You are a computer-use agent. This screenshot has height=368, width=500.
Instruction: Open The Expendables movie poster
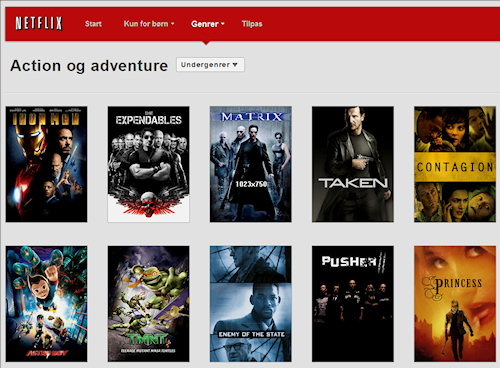point(148,164)
